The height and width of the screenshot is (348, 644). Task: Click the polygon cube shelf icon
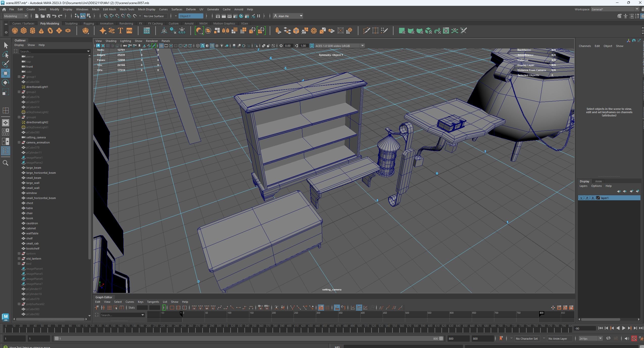tap(24, 31)
